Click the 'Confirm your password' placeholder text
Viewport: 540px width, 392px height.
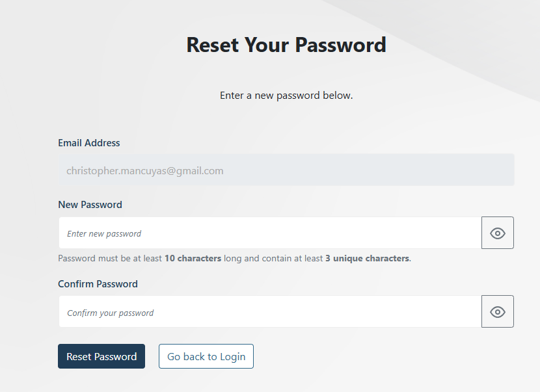point(111,313)
